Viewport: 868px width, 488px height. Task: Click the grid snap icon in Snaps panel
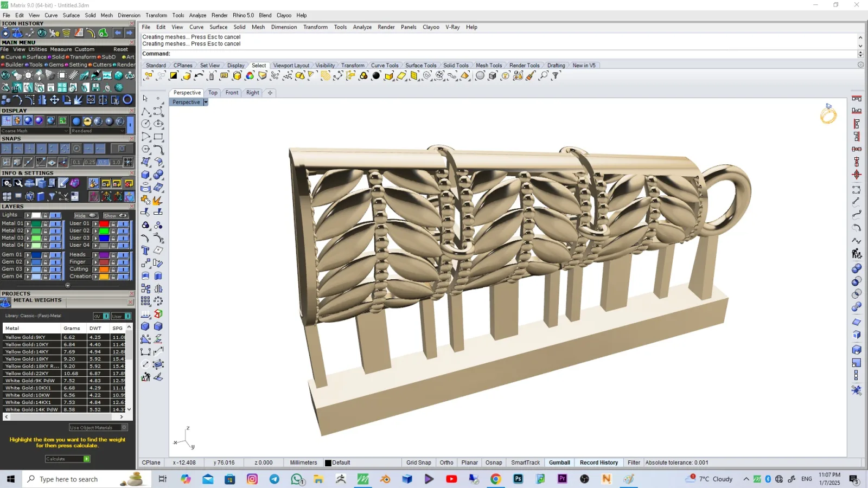129,162
